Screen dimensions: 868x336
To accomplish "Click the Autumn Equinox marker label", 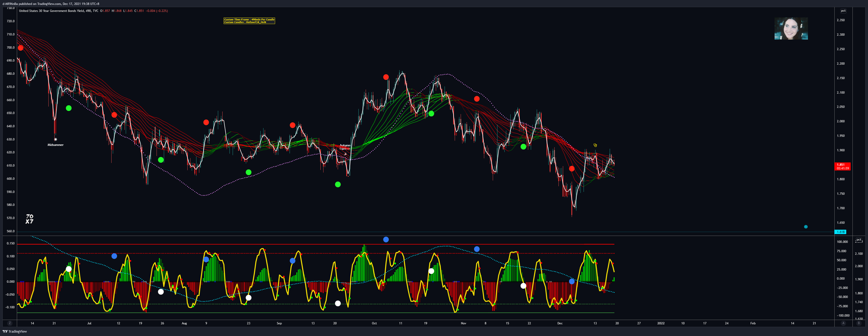I will (x=345, y=147).
